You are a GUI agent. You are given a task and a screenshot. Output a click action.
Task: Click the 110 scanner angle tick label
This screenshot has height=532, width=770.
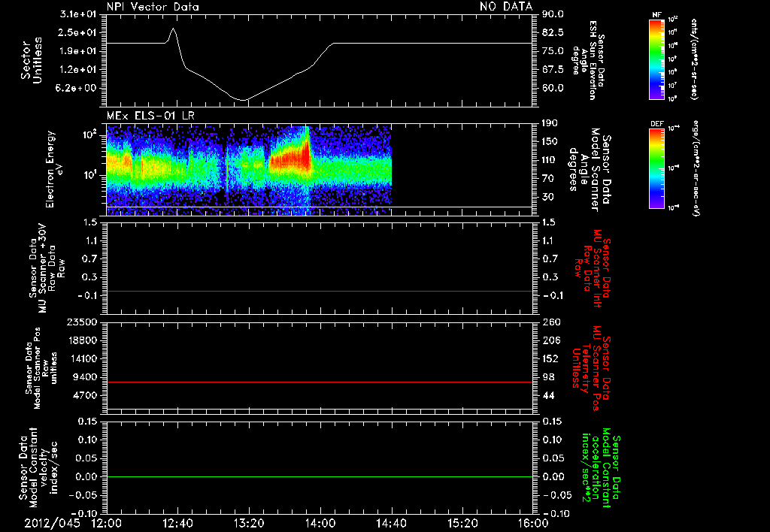click(550, 160)
